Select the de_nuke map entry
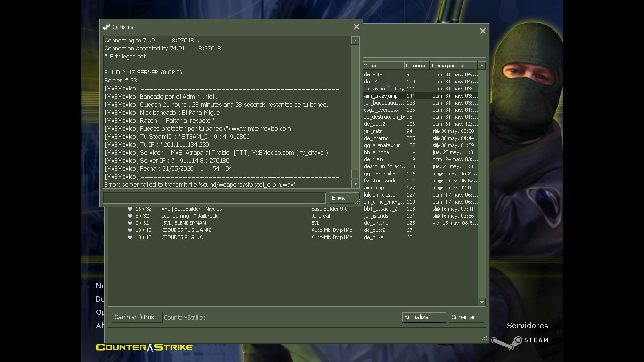Image resolution: width=644 pixels, height=362 pixels. tap(374, 237)
